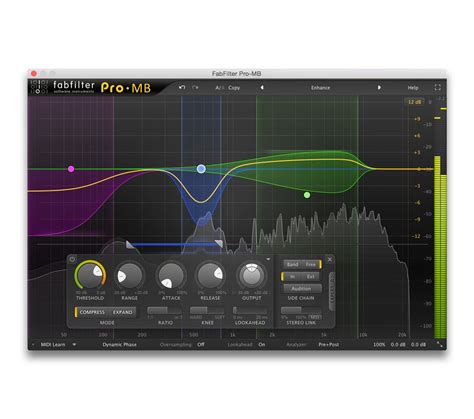Open the Help menu

coord(413,88)
